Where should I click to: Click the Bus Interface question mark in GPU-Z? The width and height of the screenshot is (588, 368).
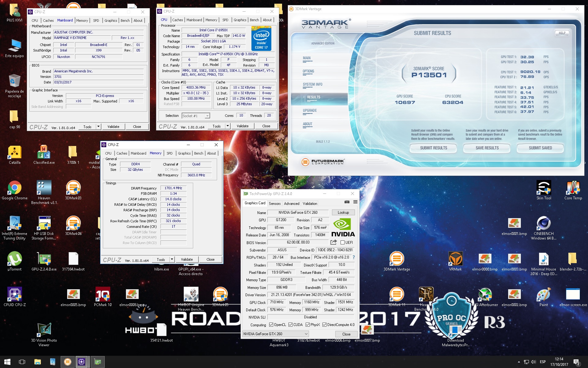pos(354,257)
